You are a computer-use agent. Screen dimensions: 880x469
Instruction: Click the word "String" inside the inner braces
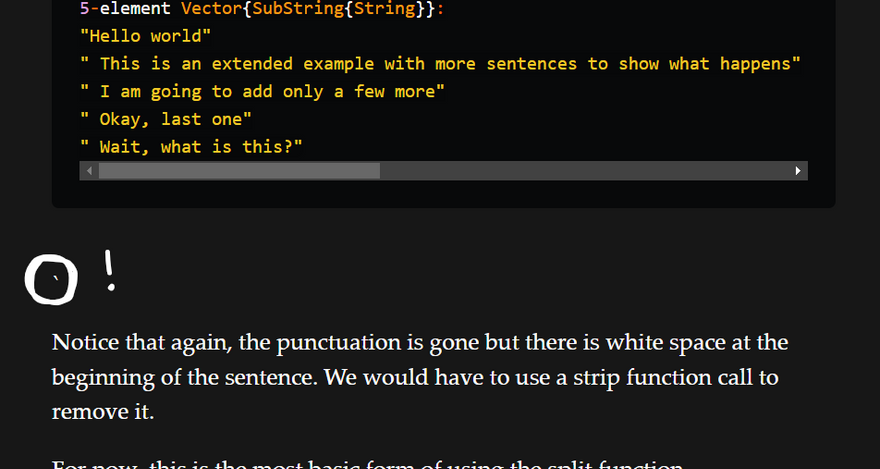(388, 8)
